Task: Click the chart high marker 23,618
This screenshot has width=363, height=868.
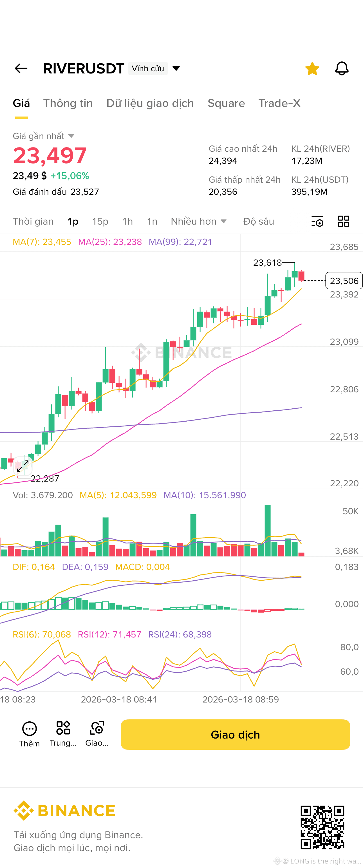Action: tap(267, 263)
